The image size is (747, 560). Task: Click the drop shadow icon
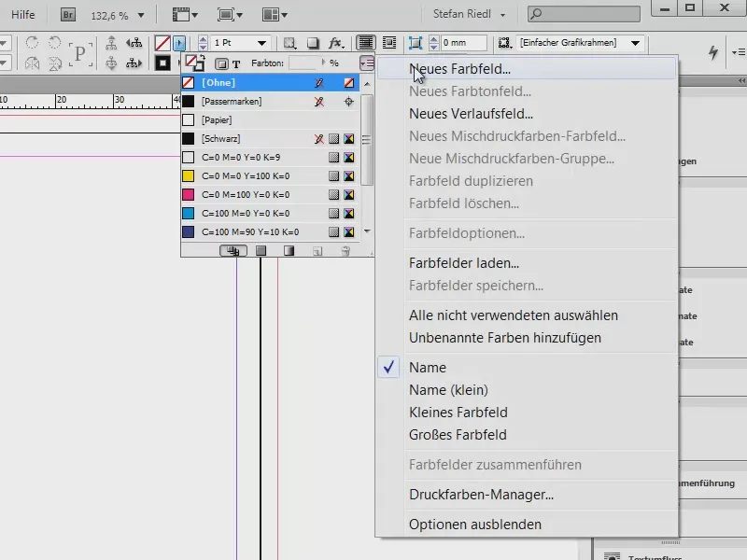pyautogui.click(x=313, y=43)
